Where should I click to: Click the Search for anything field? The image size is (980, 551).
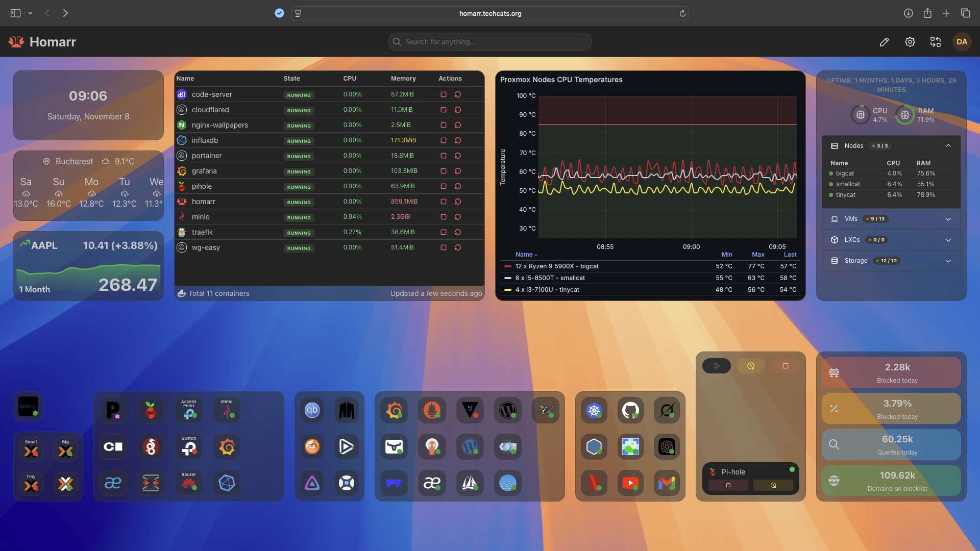pos(489,42)
